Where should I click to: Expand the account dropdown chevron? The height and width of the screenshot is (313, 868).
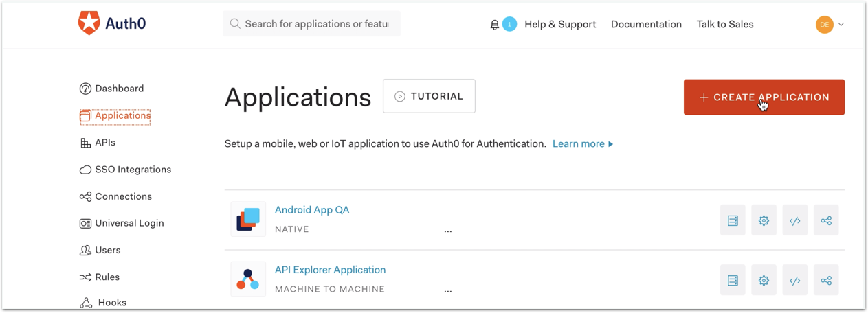click(841, 25)
